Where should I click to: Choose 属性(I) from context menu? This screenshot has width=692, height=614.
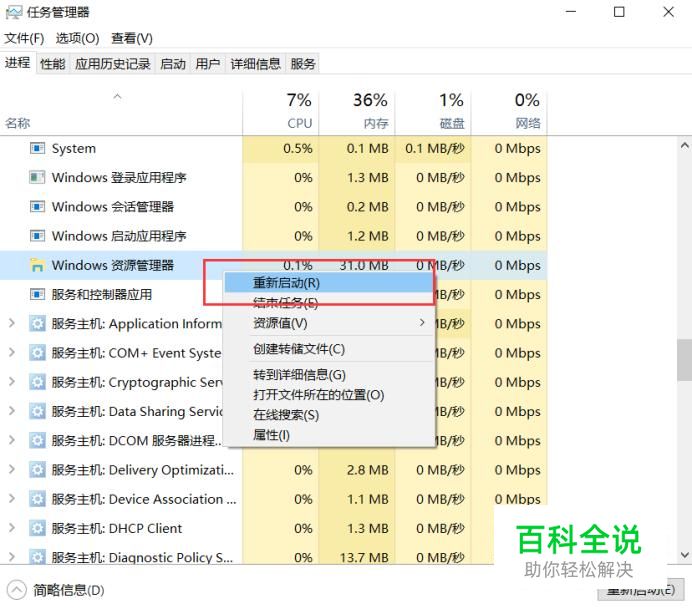[x=329, y=435]
